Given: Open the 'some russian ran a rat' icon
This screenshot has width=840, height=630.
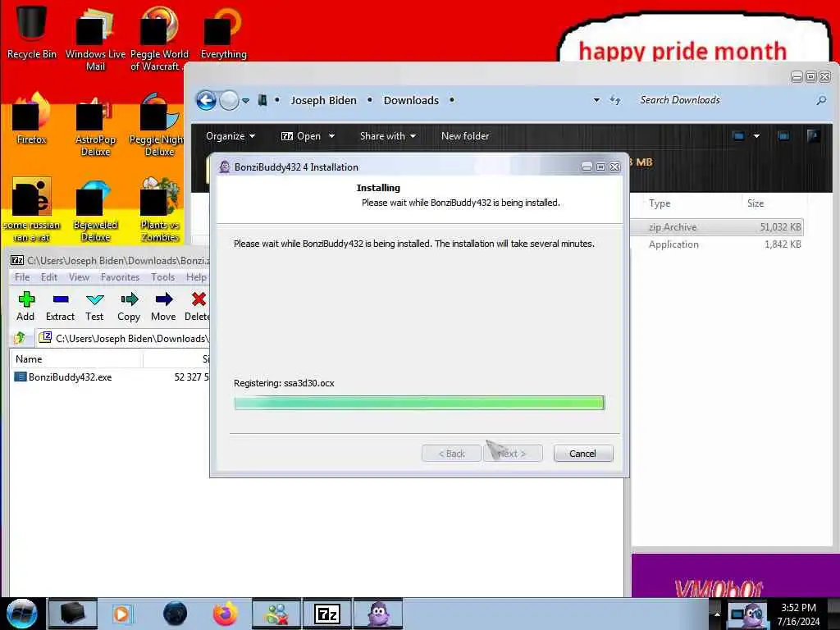Looking at the screenshot, I should [31, 211].
